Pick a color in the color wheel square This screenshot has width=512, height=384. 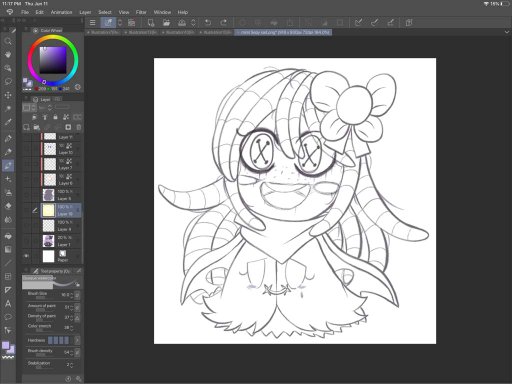(x=53, y=60)
